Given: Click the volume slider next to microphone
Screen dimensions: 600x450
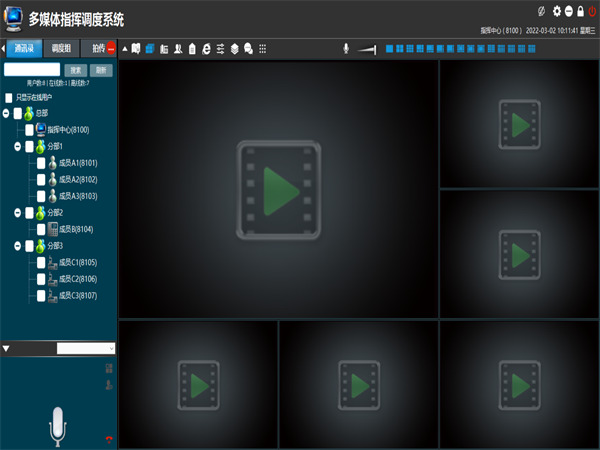Looking at the screenshot, I should pos(369,48).
